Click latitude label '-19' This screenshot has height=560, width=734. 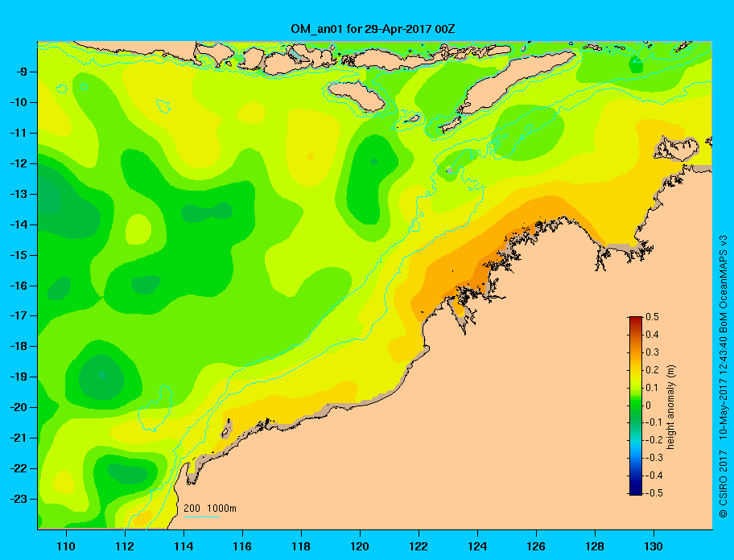point(18,377)
